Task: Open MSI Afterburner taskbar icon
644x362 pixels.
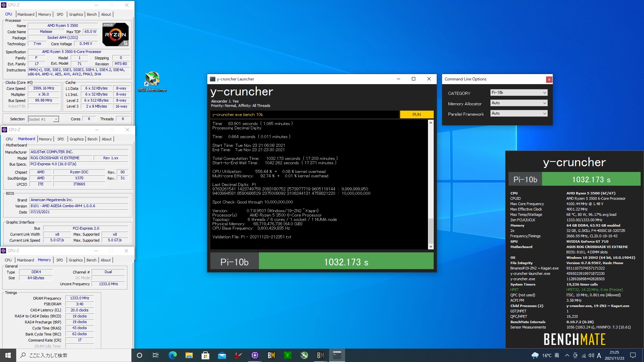Action: (304, 355)
